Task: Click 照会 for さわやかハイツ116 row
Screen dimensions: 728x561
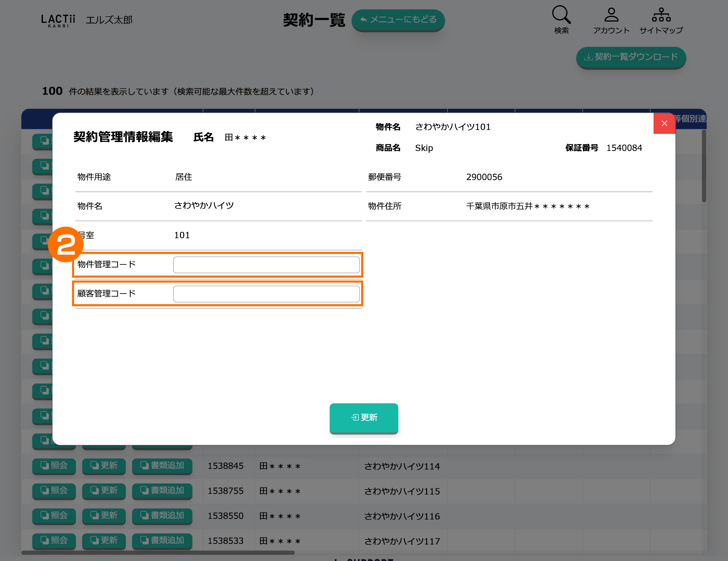Action: coord(54,515)
